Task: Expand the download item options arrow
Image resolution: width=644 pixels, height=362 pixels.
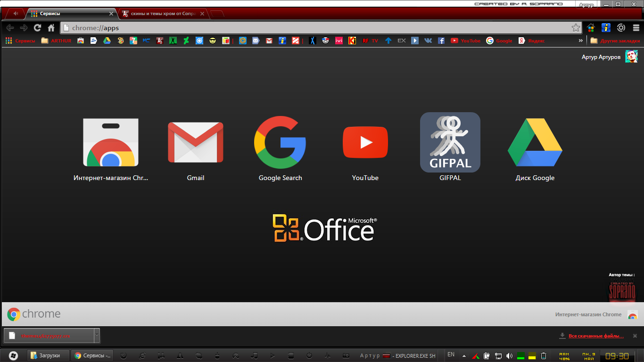Action: pyautogui.click(x=97, y=336)
